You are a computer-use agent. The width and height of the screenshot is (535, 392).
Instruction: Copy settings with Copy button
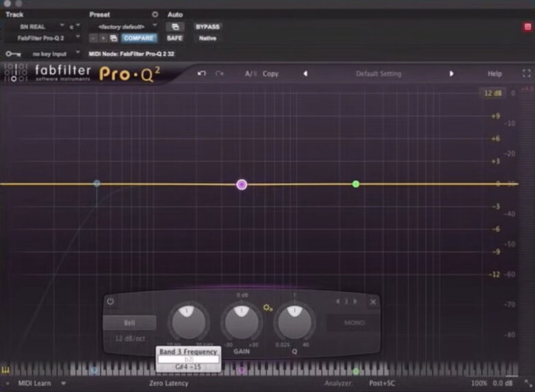(270, 73)
